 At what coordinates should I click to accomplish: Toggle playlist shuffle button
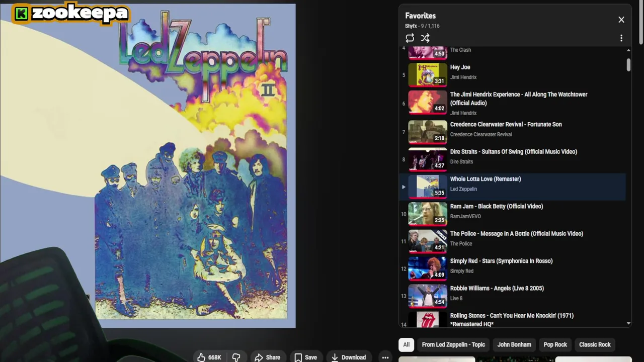coord(425,38)
